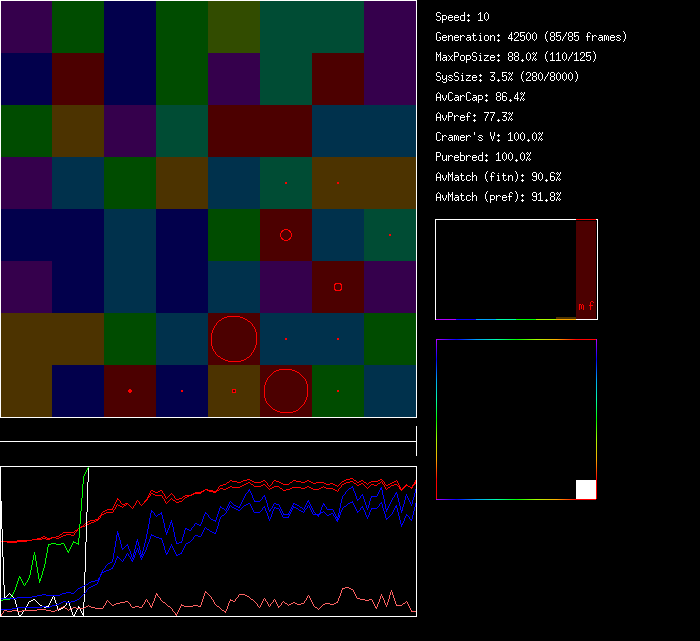Click the SysSize: 3.5% statistic

pos(505,77)
